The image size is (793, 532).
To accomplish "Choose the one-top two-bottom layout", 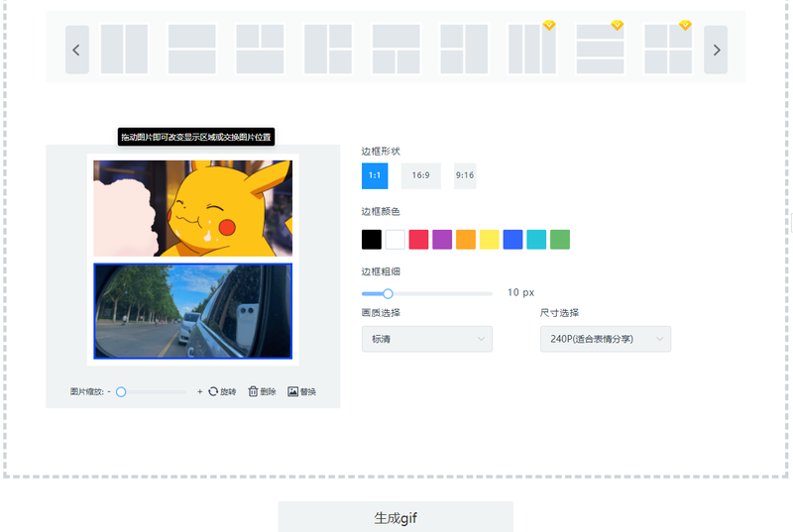I will point(396,49).
